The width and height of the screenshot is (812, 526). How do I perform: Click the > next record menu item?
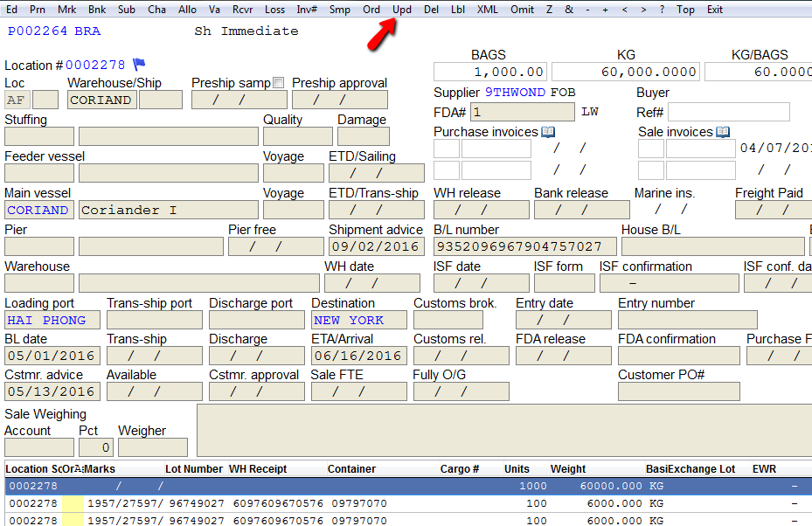click(x=643, y=10)
